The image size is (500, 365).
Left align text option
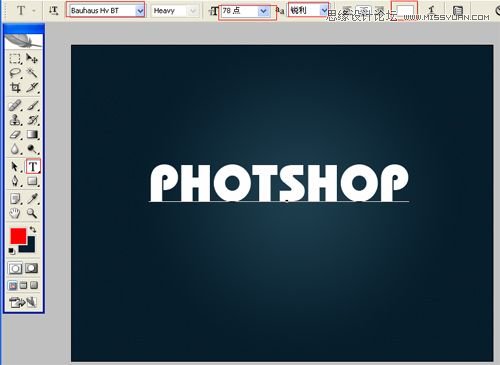347,11
